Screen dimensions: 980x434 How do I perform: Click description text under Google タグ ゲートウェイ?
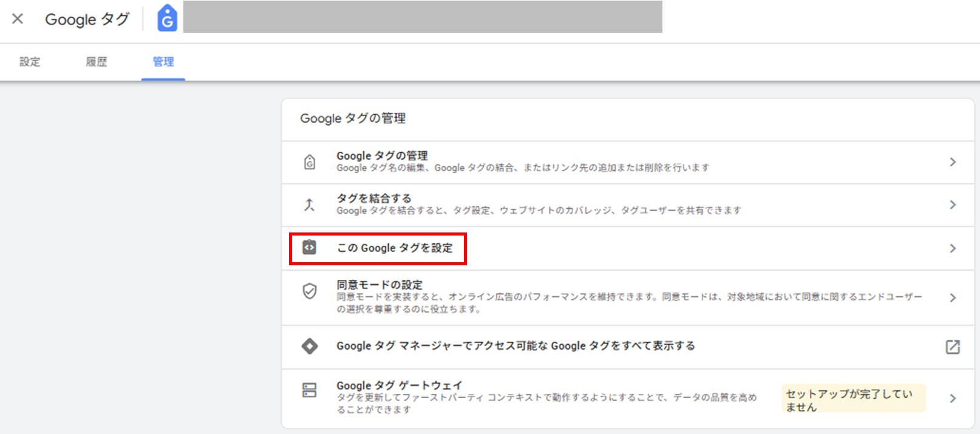tap(546, 404)
